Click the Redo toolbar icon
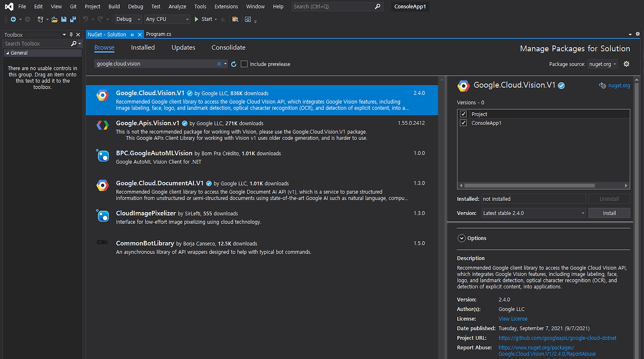Viewport: 644px width, 359px height. tap(100, 19)
